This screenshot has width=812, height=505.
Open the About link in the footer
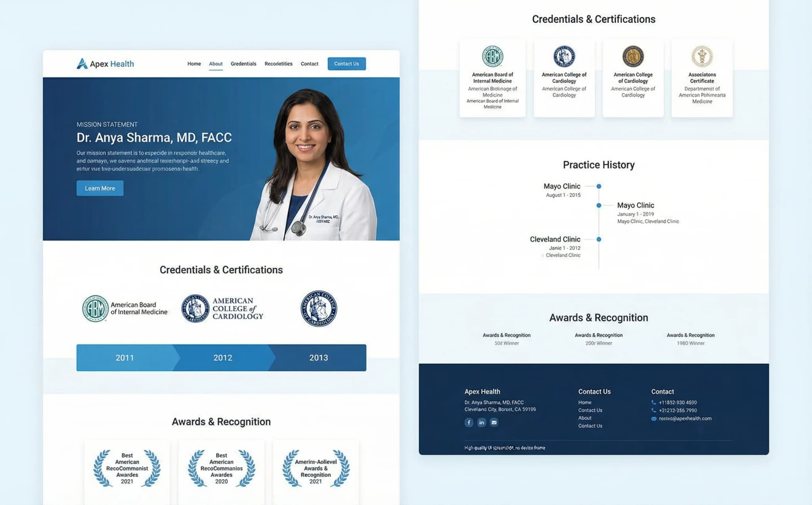click(584, 418)
